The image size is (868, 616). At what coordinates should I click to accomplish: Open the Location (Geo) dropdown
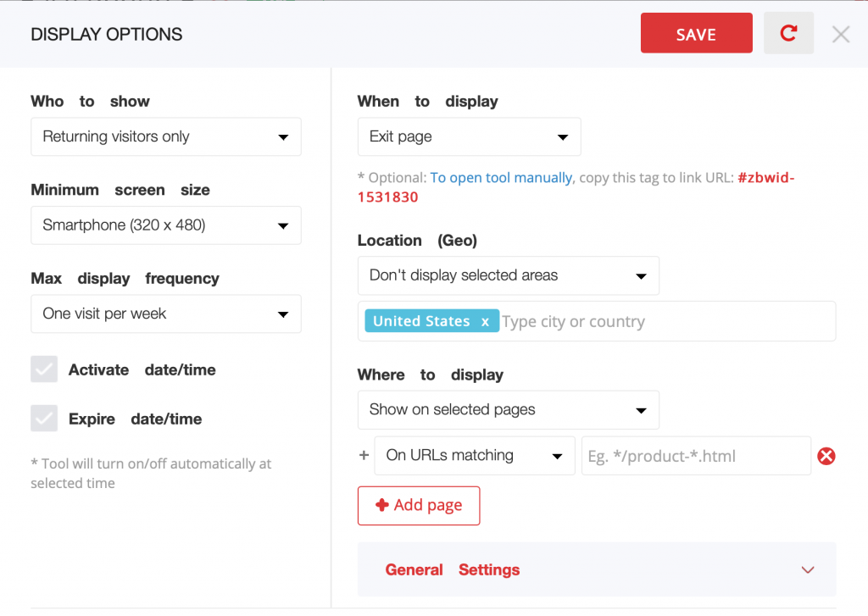[509, 275]
